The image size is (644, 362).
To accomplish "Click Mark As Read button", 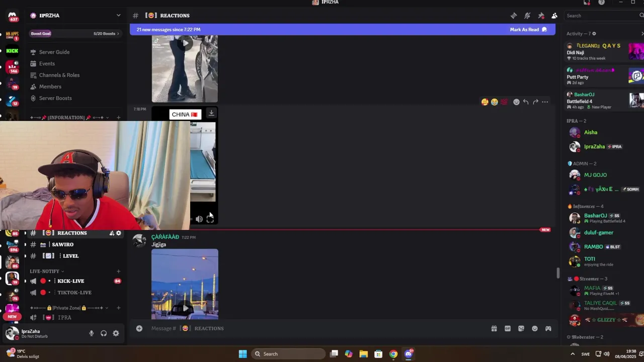I will [528, 30].
